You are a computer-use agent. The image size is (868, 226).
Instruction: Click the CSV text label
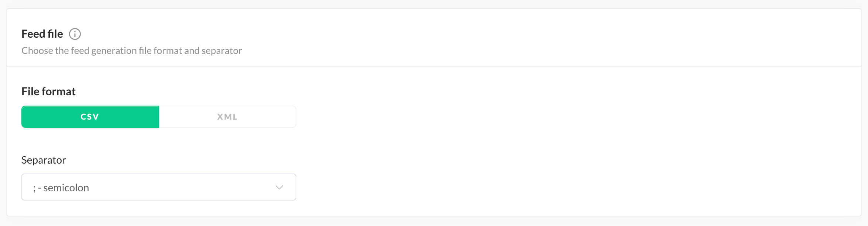click(x=90, y=117)
